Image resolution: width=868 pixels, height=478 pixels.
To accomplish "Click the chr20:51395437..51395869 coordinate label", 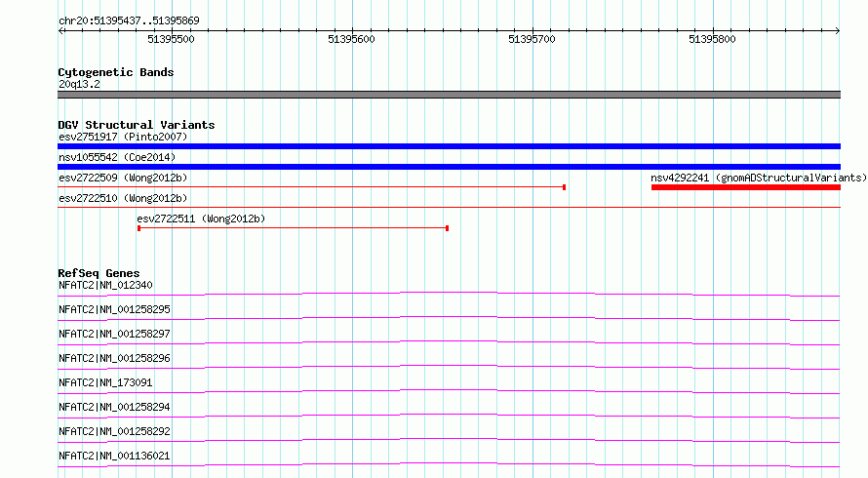I will (x=129, y=21).
